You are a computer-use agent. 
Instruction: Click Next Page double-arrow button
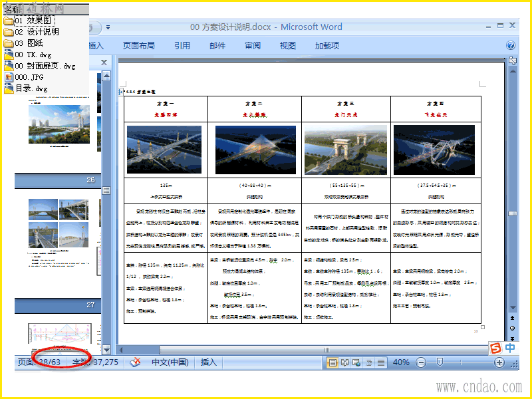(512, 338)
